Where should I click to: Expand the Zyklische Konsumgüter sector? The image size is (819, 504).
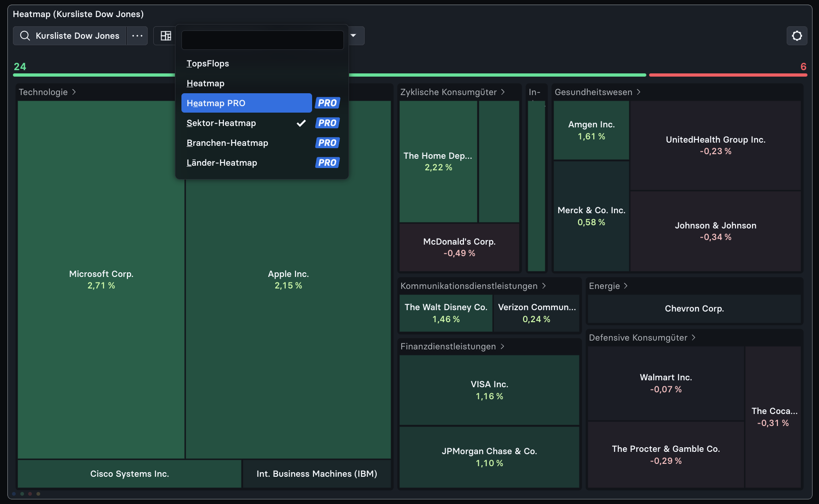(452, 92)
